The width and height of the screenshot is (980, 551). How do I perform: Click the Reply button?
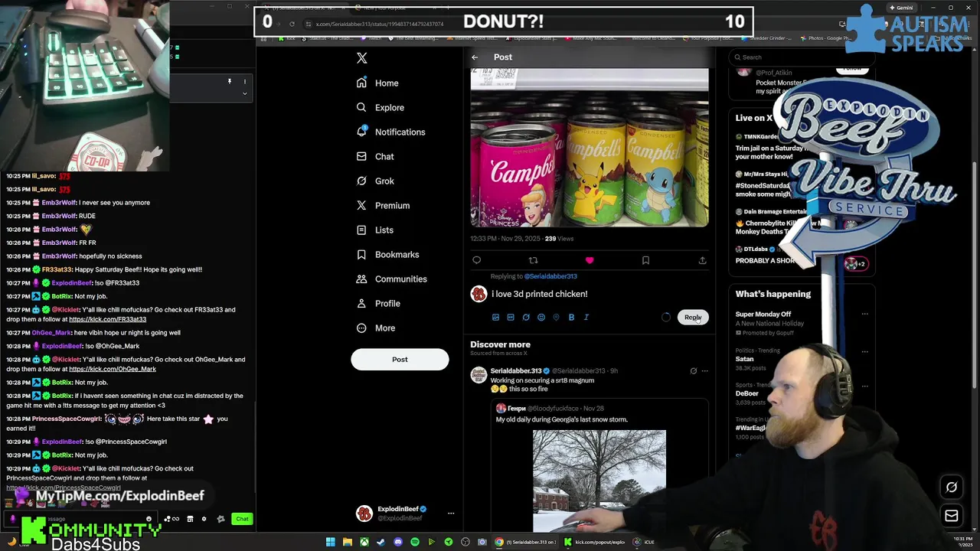click(x=693, y=317)
